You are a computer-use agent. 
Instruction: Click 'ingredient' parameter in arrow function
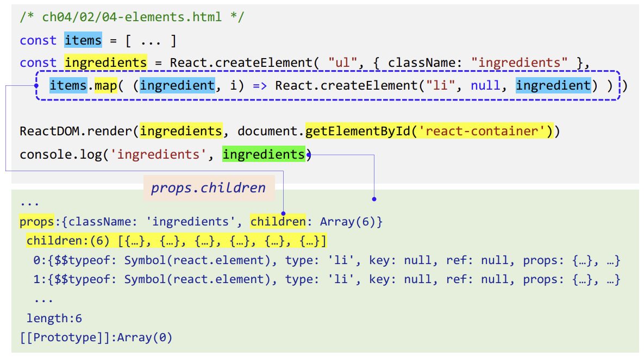177,85
